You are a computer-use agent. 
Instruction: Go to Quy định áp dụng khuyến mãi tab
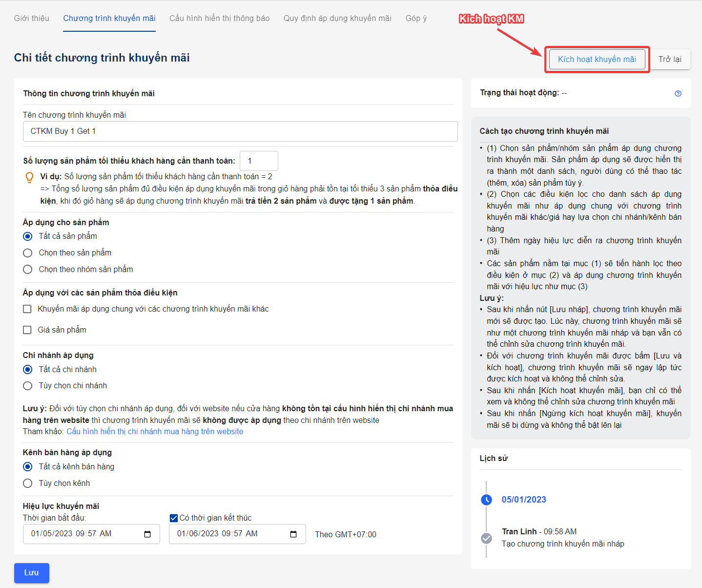(x=337, y=19)
